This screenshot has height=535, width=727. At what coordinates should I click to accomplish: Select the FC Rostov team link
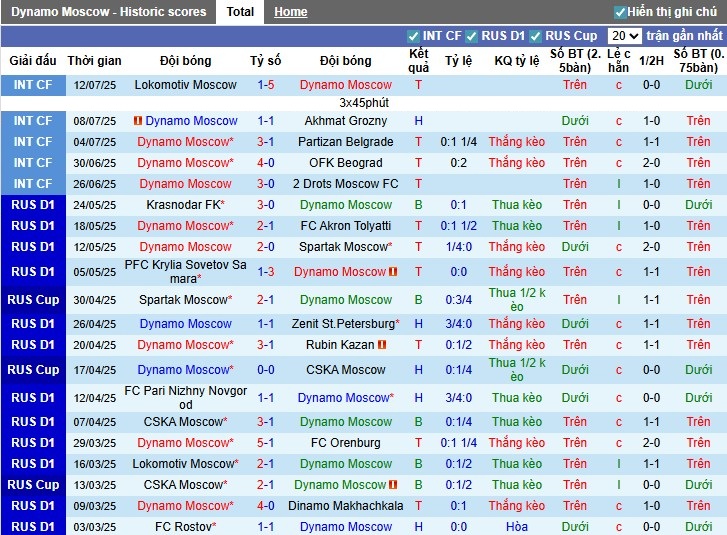pyautogui.click(x=185, y=527)
